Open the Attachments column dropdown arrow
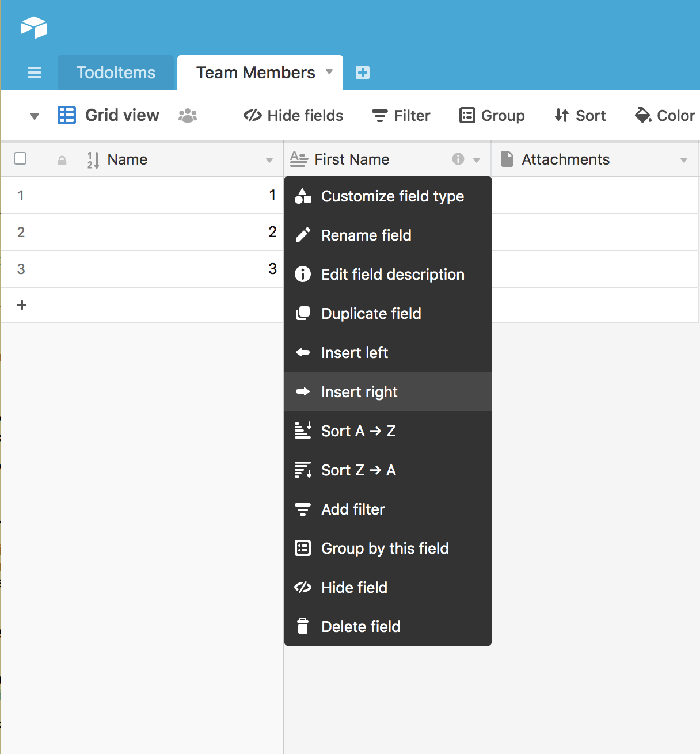The image size is (700, 754). point(684,160)
